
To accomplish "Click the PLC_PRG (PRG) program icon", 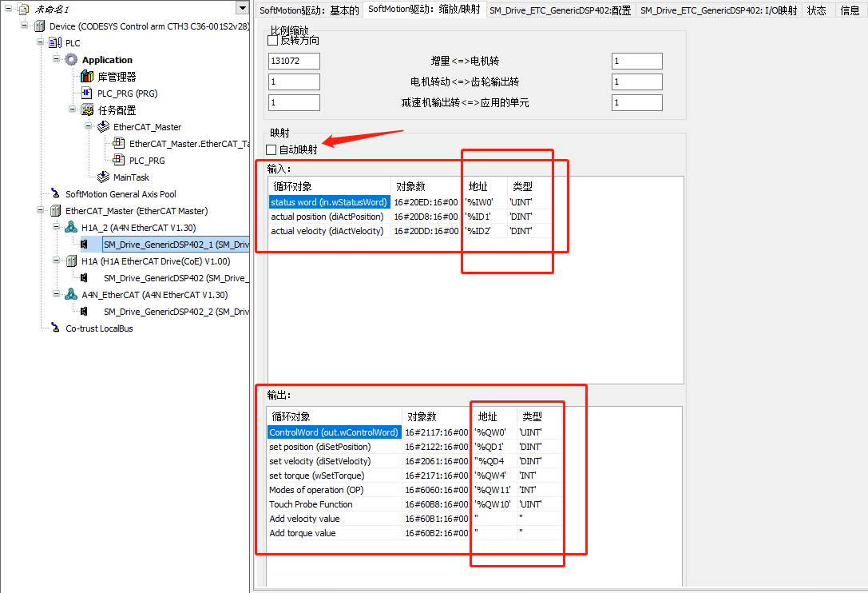I will [87, 93].
